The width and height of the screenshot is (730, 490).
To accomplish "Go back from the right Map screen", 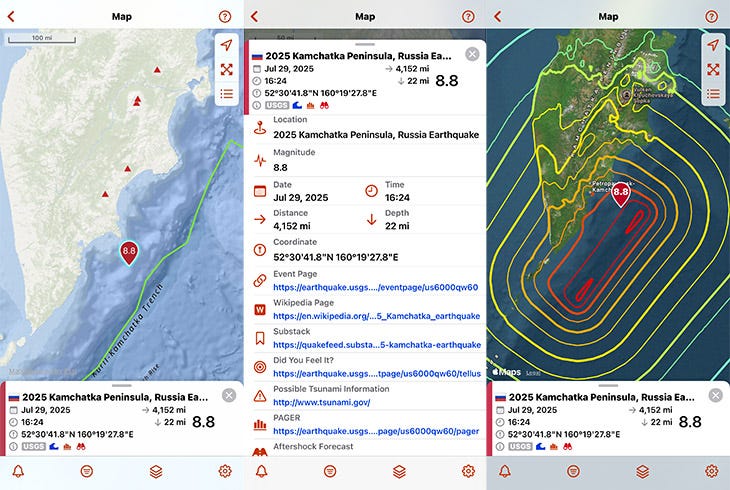I will pyautogui.click(x=498, y=16).
